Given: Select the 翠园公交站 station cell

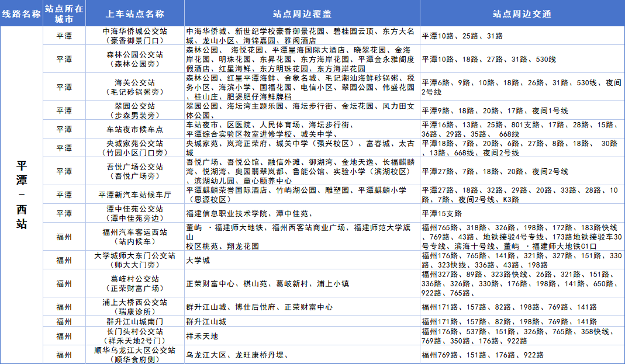Looking at the screenshot, I should [x=135, y=110].
